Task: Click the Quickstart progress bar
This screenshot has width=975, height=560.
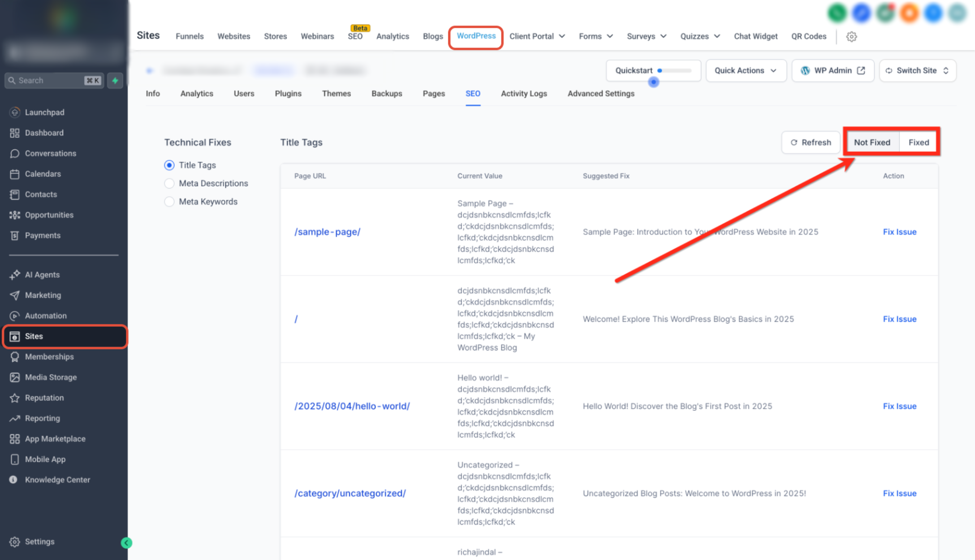Action: coord(674,70)
